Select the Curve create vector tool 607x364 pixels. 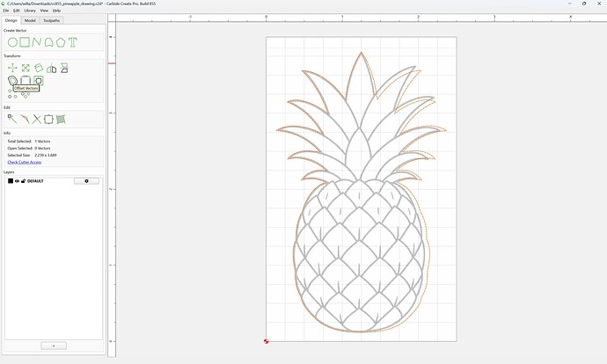[48, 42]
